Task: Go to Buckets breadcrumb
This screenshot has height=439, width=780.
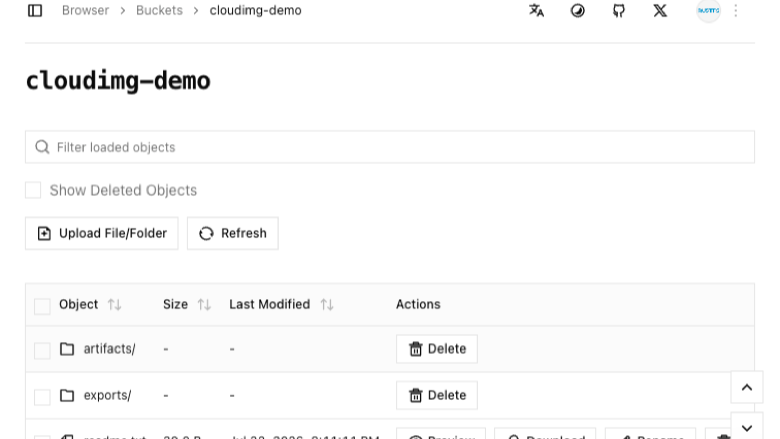Action: tap(159, 10)
